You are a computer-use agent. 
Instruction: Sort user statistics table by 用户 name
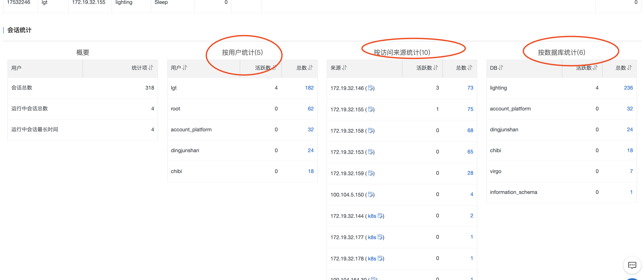coord(185,68)
